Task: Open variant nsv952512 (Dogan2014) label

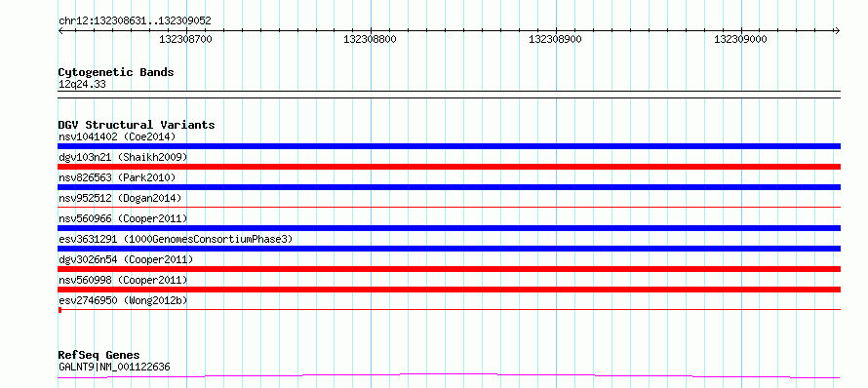Action: pyautogui.click(x=120, y=198)
